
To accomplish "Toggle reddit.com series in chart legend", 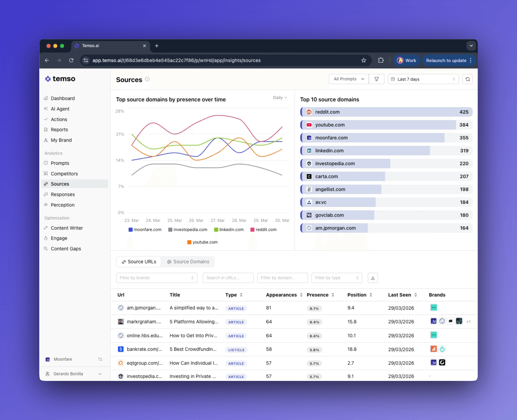I will pos(263,230).
